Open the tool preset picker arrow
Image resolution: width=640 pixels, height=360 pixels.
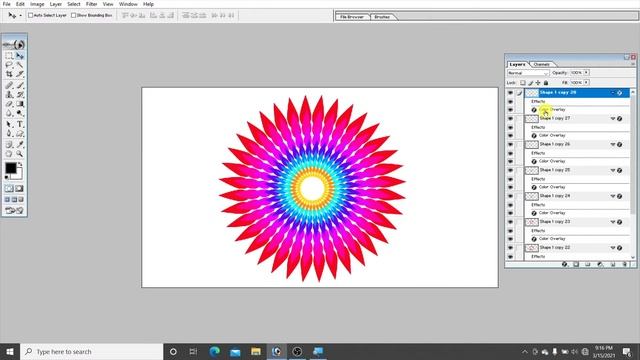coord(20,16)
